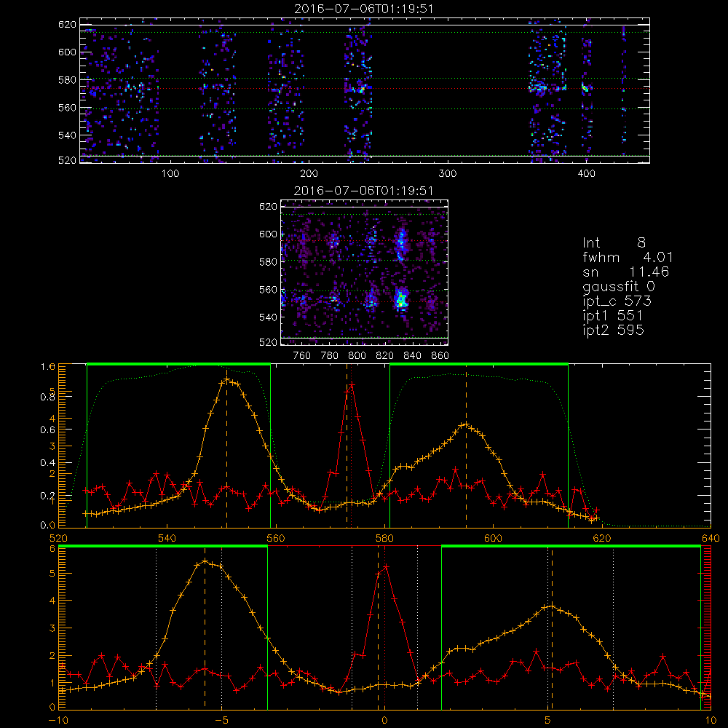Click x-axis label 800 of the zoomed panel
The height and width of the screenshot is (728, 728).
click(x=357, y=356)
